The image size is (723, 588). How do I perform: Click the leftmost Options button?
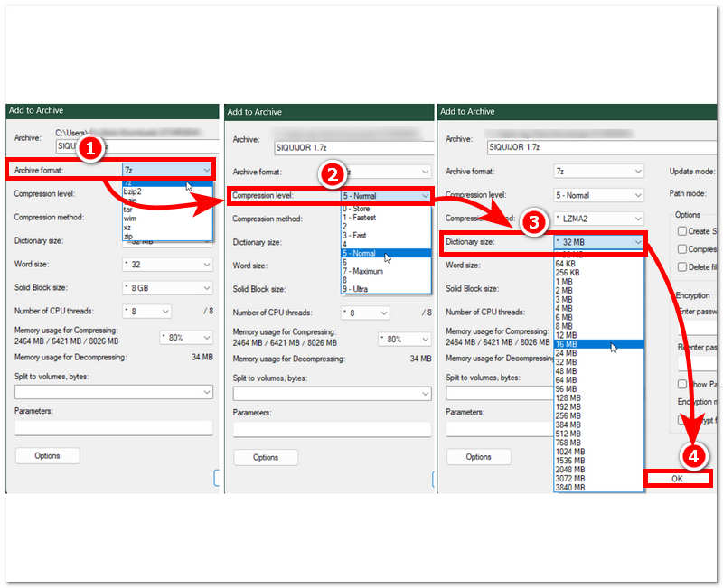pos(47,456)
